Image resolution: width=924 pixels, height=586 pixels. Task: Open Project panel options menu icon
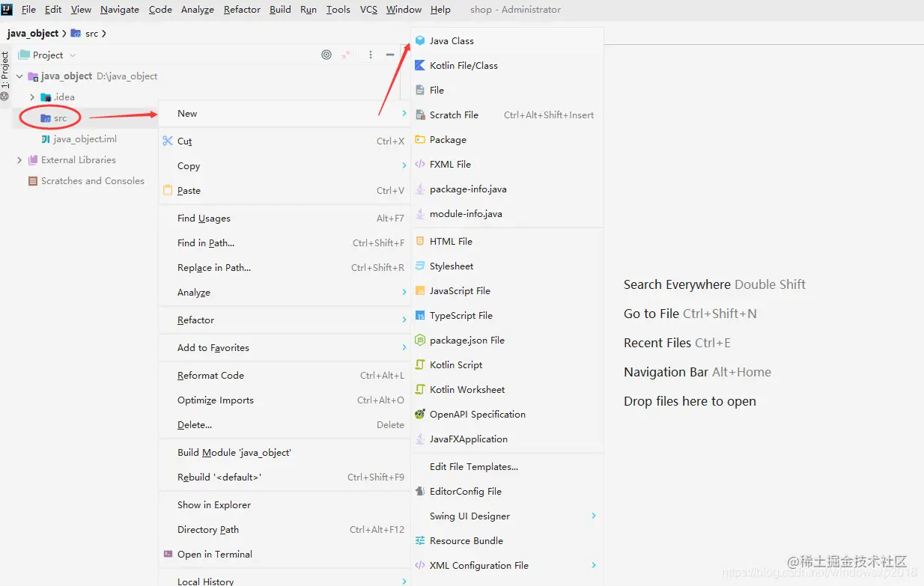(370, 55)
